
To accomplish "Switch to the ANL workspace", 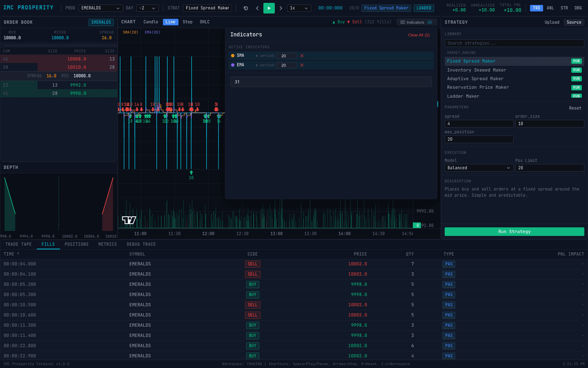I will pyautogui.click(x=550, y=8).
